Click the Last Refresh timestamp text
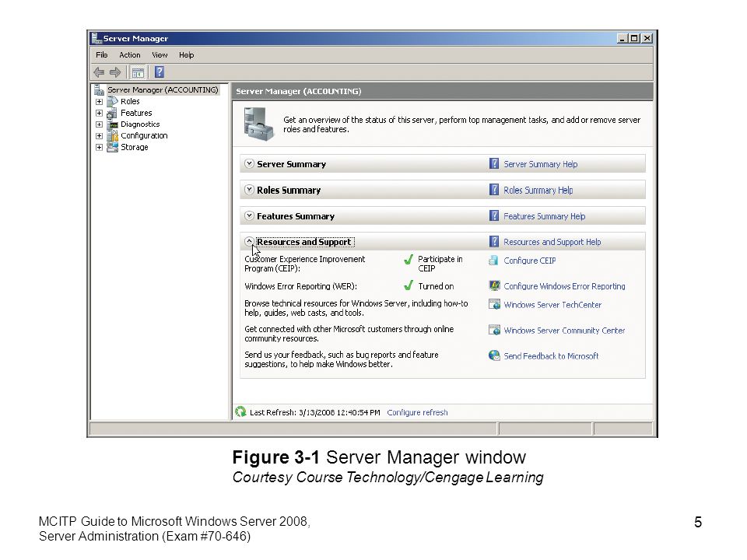Image resolution: width=747 pixels, height=560 pixels. [x=315, y=412]
